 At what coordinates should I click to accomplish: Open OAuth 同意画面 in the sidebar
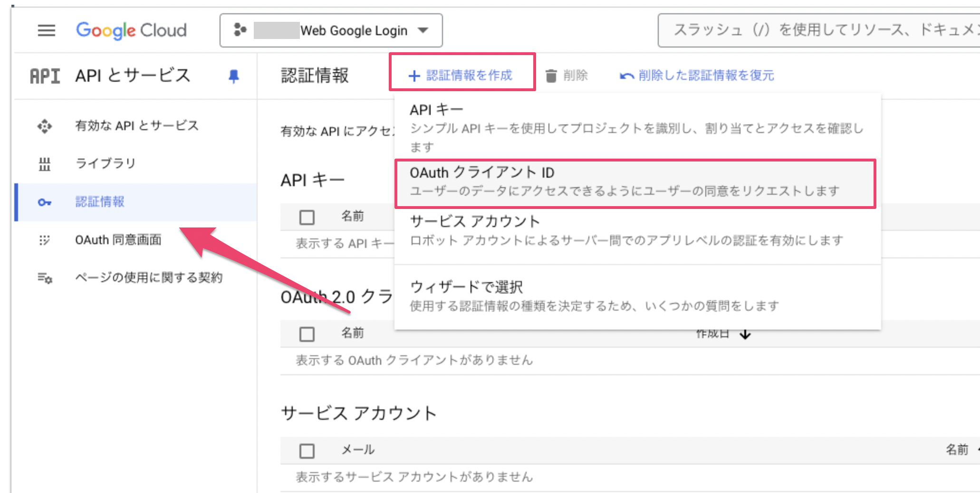point(136,240)
